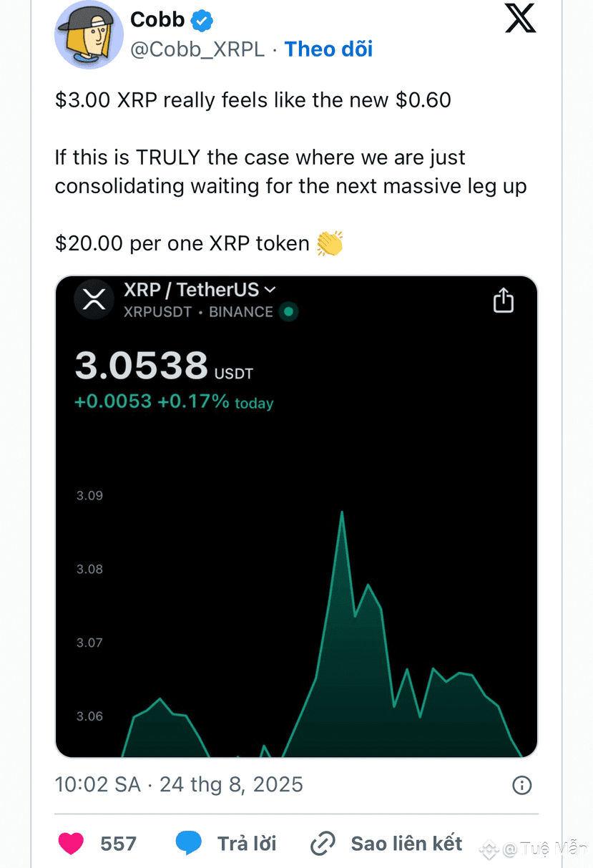The width and height of the screenshot is (593, 868).
Task: Open the @Cobb_XRPL handle
Action: [x=197, y=49]
